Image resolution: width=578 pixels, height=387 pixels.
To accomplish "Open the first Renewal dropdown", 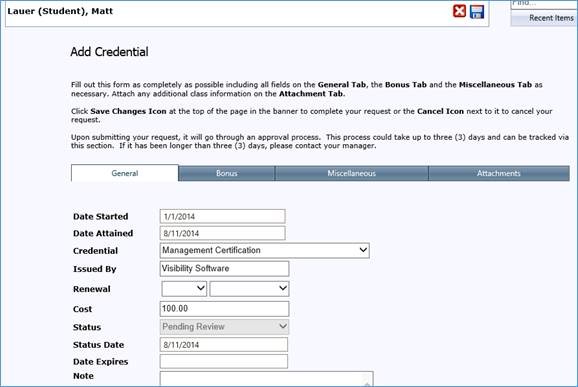I will tap(184, 289).
